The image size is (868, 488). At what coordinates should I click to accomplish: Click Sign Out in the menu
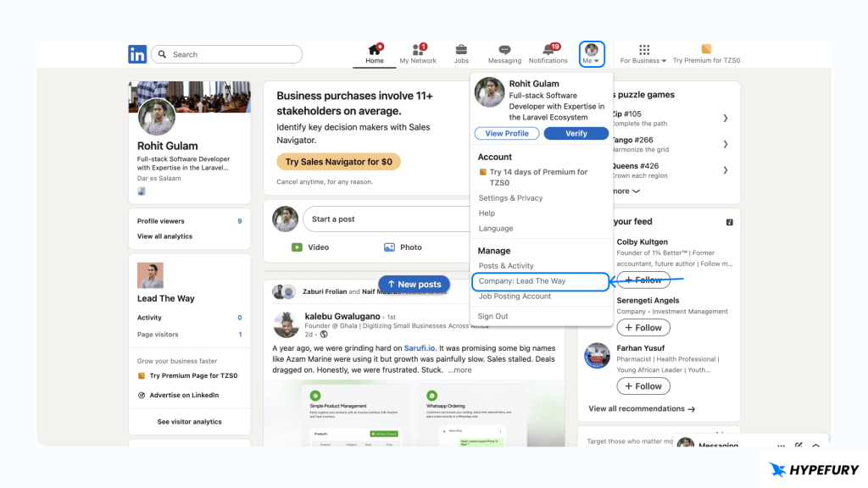point(492,316)
